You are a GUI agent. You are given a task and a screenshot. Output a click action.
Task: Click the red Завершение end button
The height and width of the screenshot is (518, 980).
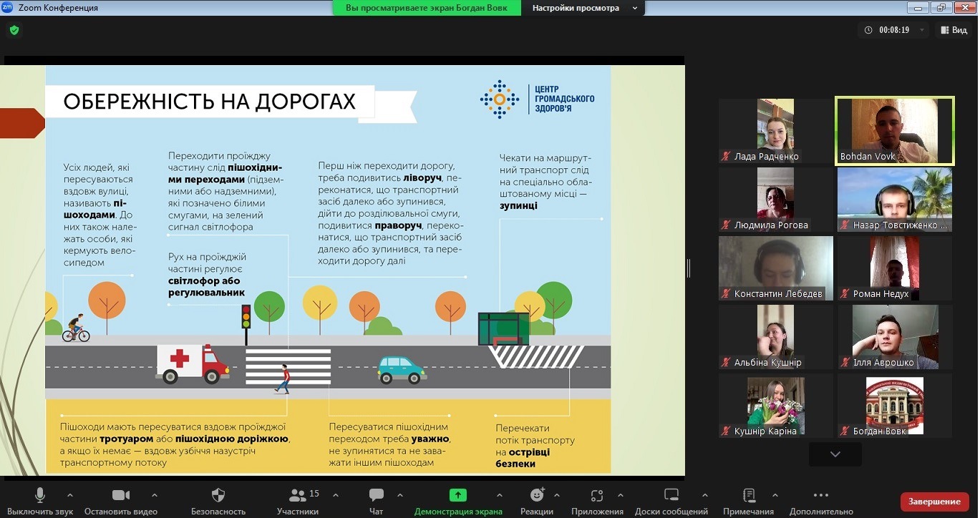934,502
